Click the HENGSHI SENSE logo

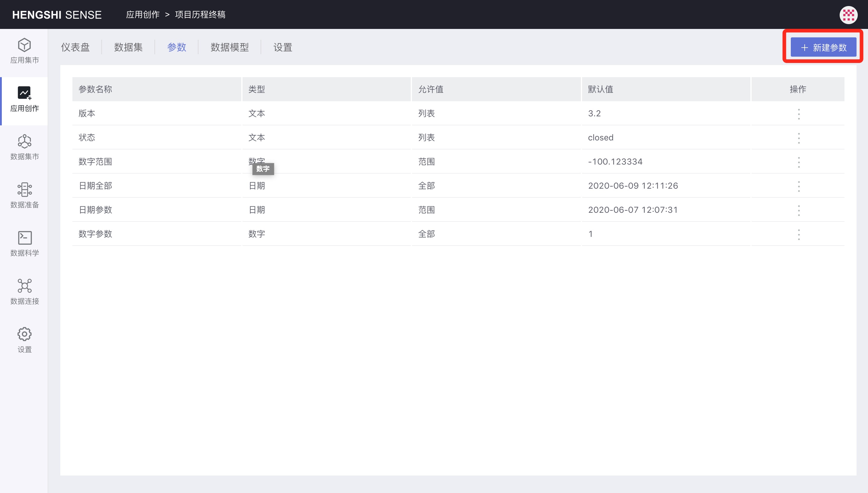point(57,14)
